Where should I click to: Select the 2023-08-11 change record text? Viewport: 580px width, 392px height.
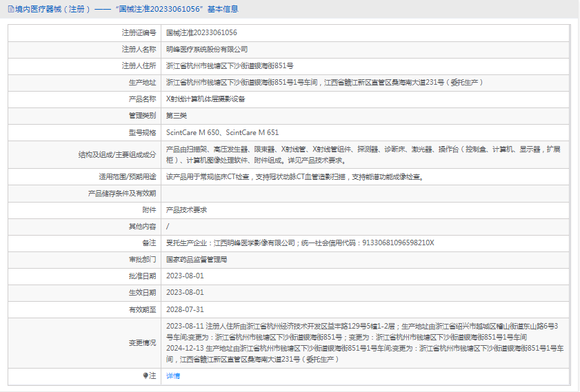coord(362,332)
